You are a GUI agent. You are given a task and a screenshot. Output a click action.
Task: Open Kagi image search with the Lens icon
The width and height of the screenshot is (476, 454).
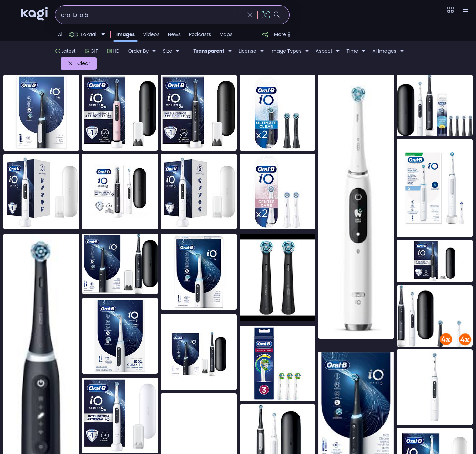(265, 15)
